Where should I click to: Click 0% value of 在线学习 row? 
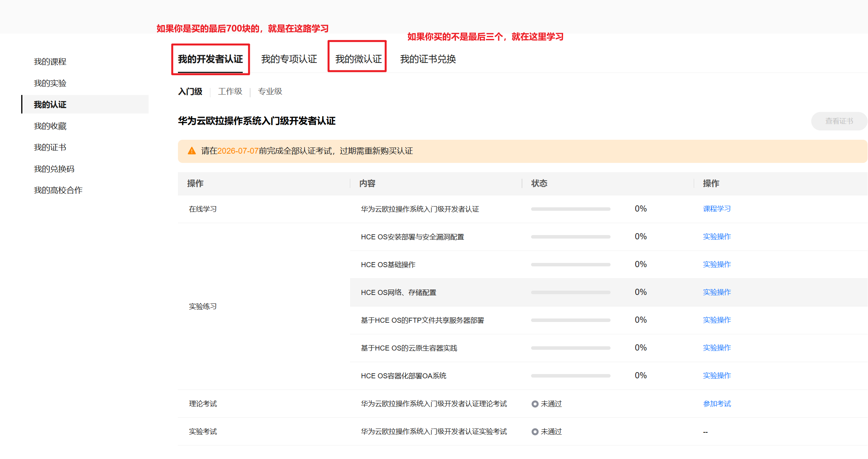[x=641, y=209]
